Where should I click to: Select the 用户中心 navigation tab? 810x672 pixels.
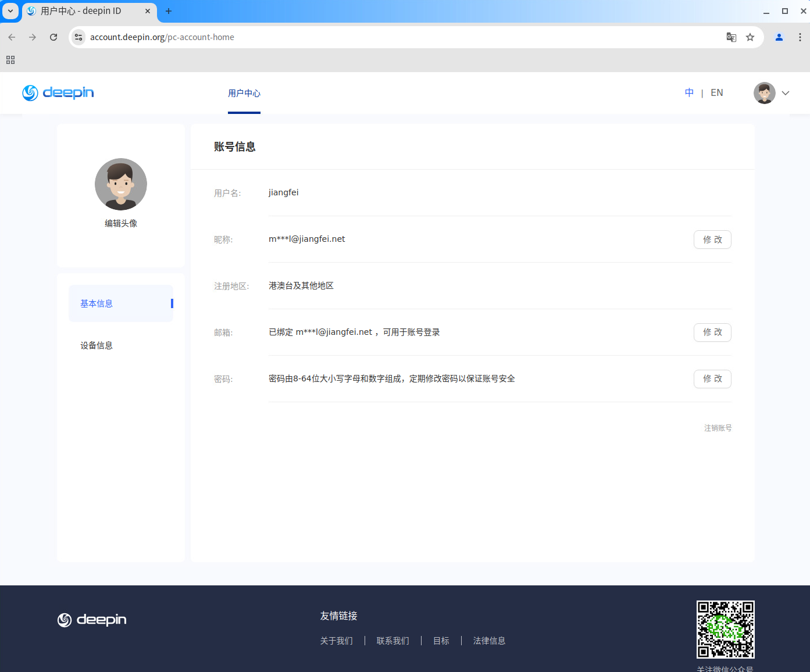click(244, 94)
